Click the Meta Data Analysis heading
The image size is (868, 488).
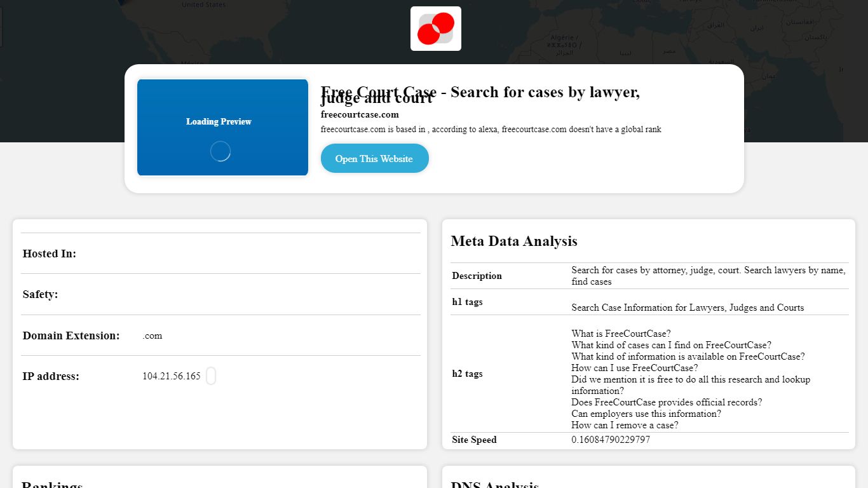(x=514, y=241)
